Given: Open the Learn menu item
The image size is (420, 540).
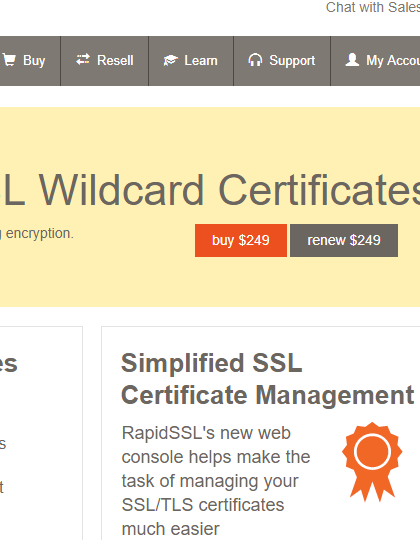Looking at the screenshot, I should [191, 61].
